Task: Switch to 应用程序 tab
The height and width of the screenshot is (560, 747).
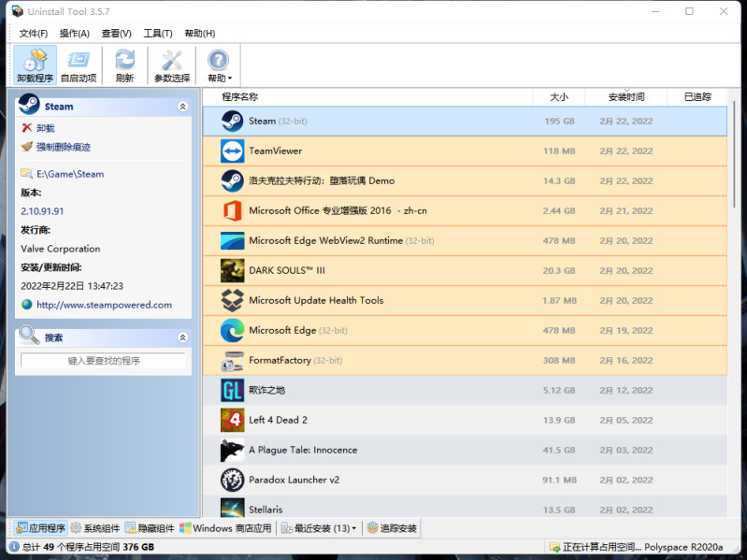Action: pyautogui.click(x=41, y=528)
